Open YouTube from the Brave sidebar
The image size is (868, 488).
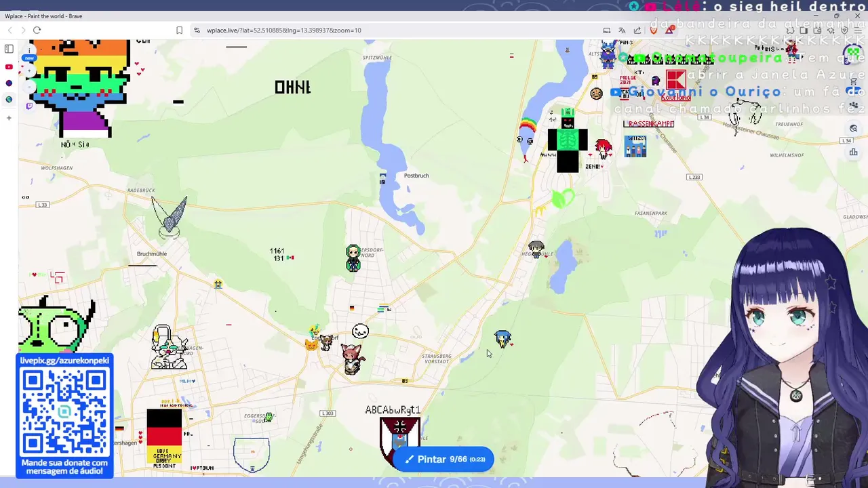(9, 66)
